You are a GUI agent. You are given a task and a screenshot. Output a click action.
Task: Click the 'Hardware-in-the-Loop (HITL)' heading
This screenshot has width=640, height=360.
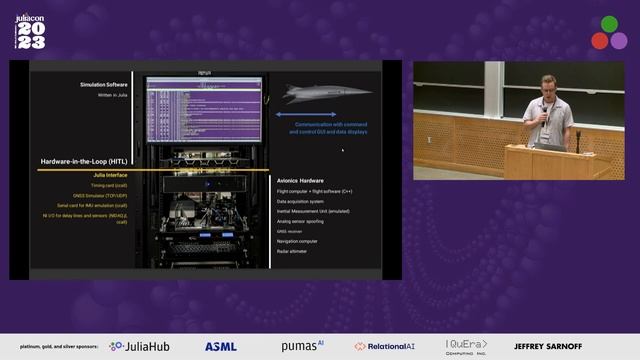pos(84,162)
